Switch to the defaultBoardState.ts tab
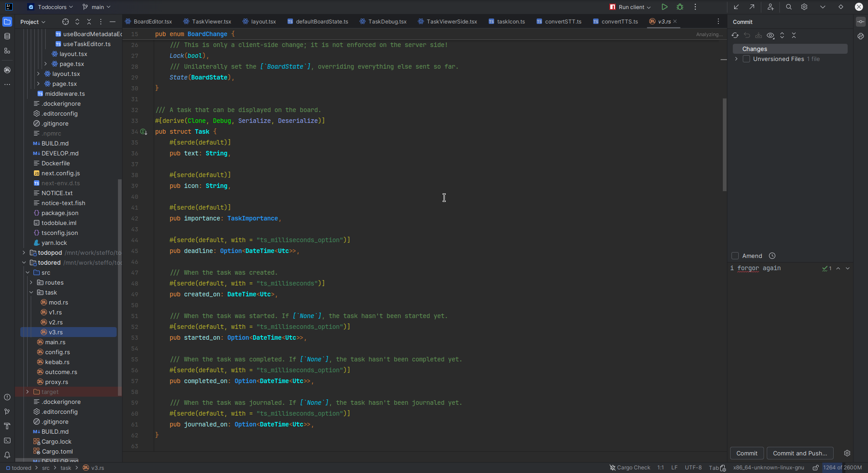The height and width of the screenshot is (473, 868). [318, 21]
